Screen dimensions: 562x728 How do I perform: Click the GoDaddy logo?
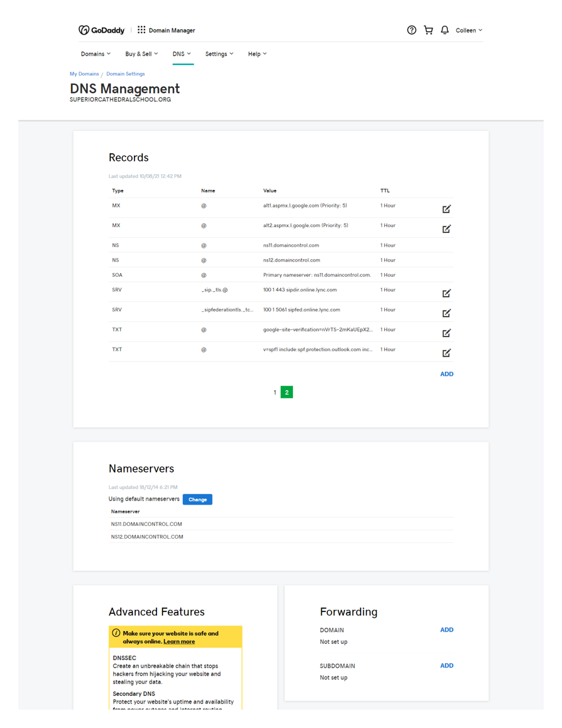[101, 30]
